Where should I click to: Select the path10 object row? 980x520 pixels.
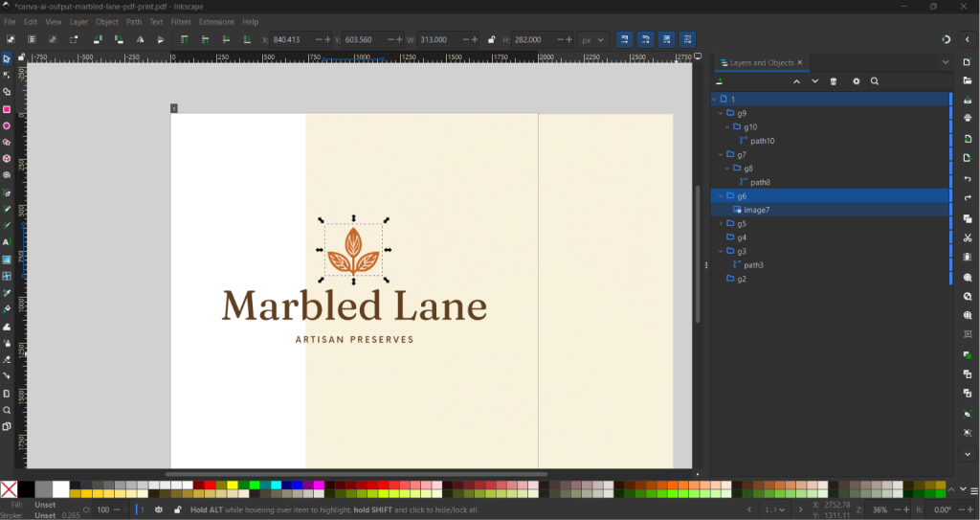[x=832, y=141]
